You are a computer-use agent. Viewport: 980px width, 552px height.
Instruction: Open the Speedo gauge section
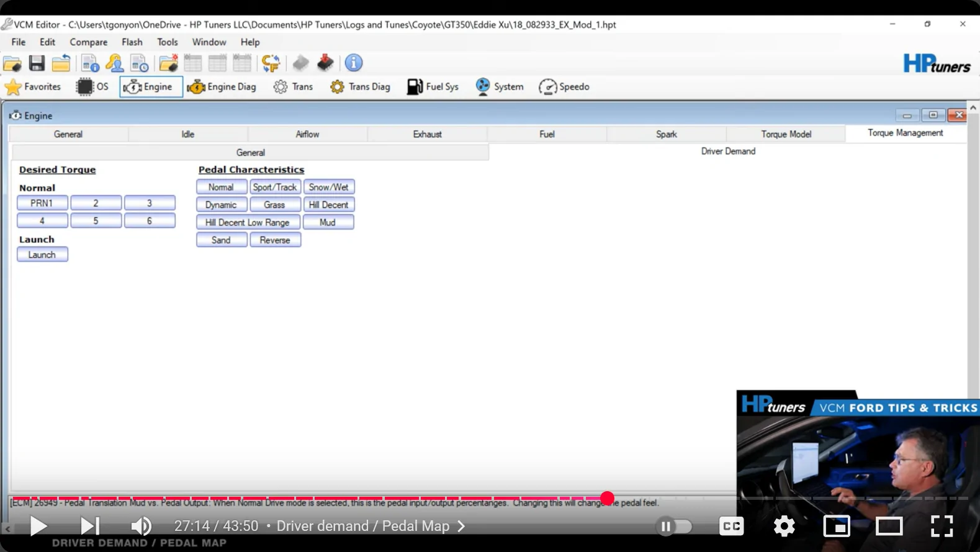564,87
